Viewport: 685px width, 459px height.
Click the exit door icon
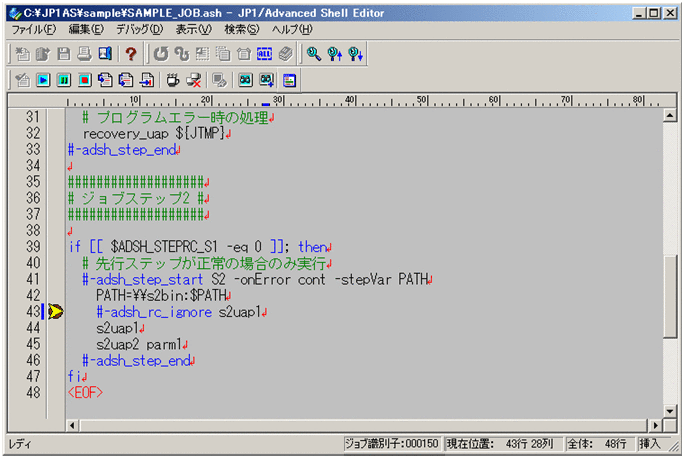[x=105, y=54]
